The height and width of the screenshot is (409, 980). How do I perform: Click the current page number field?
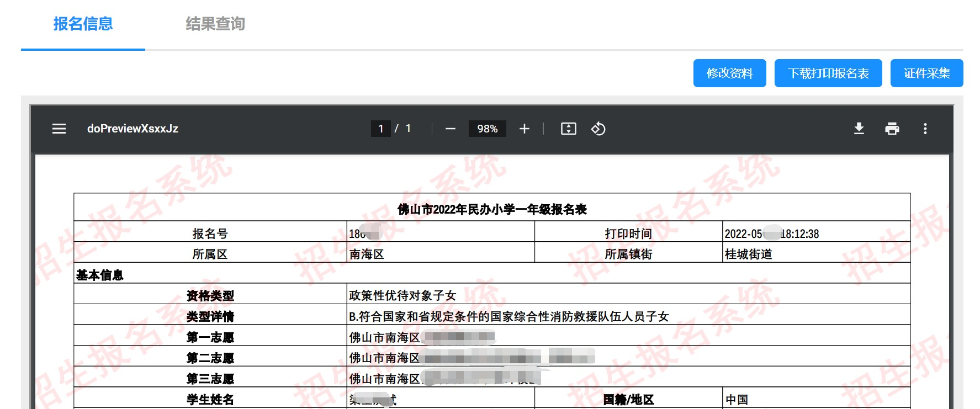coord(380,129)
